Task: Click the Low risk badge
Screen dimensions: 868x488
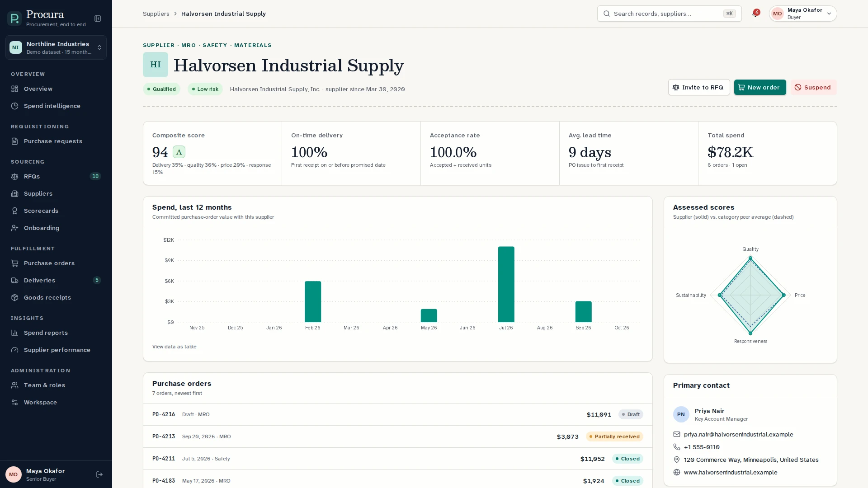Action: (205, 89)
